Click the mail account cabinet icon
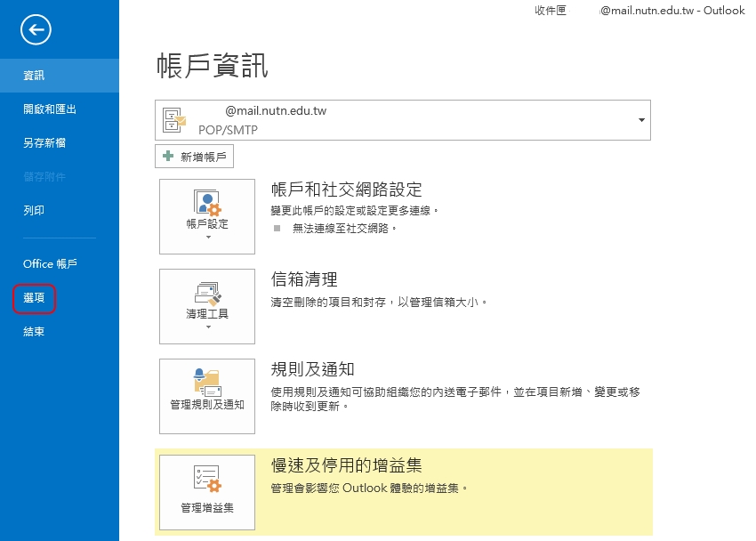This screenshot has width=756, height=541. tap(174, 120)
